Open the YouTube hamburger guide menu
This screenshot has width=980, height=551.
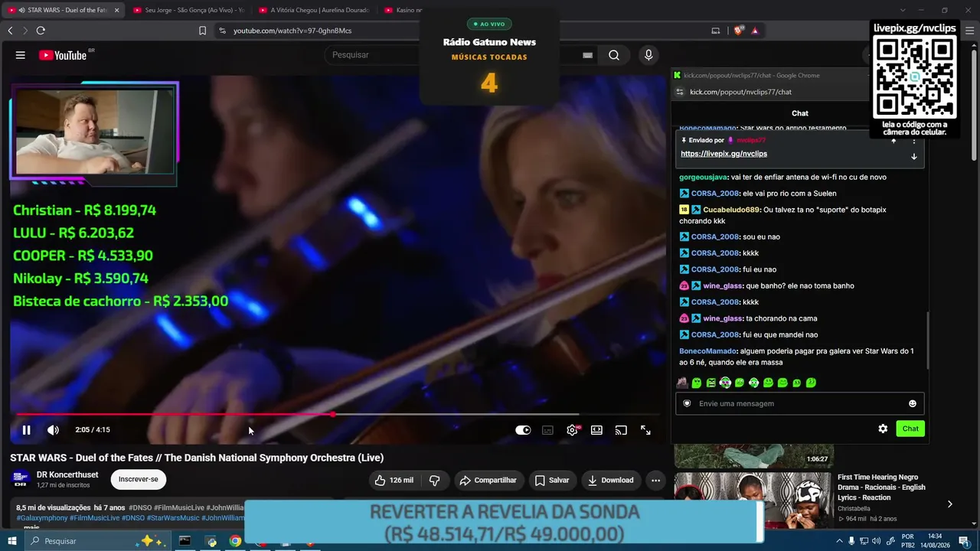click(21, 55)
